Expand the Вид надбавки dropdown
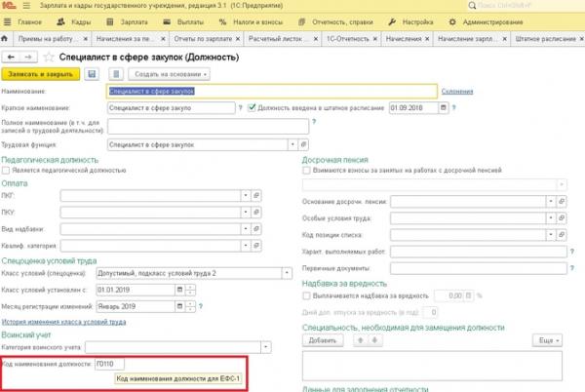Screen dimensions: 585x392 point(245,228)
